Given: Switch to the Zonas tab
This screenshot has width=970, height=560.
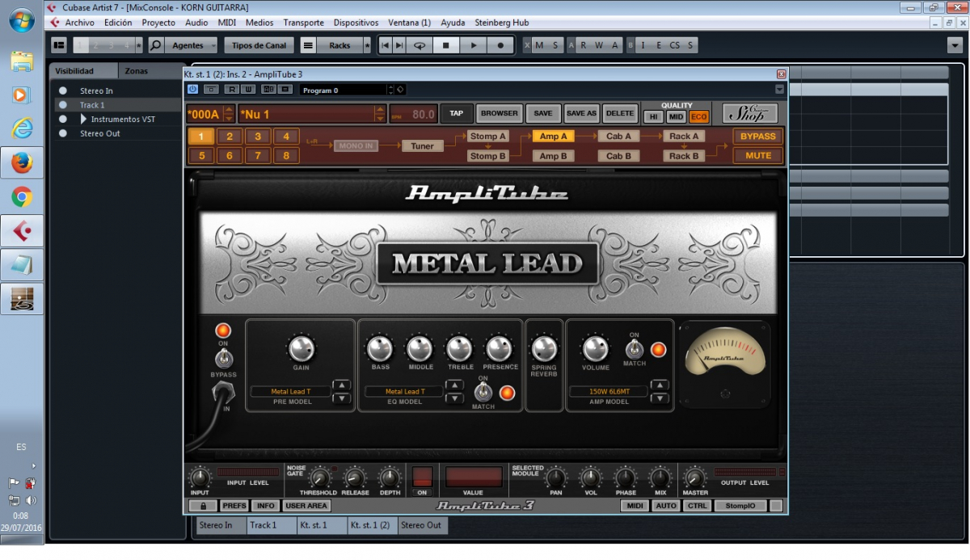Looking at the screenshot, I should coord(137,71).
